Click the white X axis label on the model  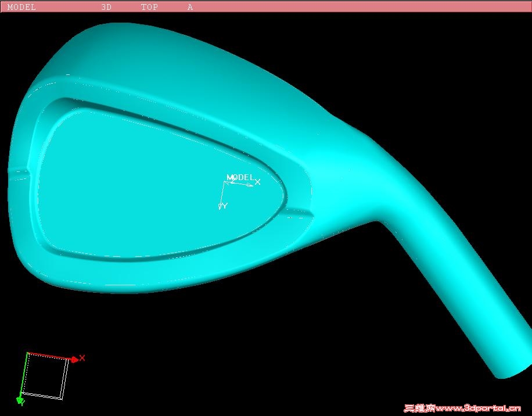click(x=257, y=182)
